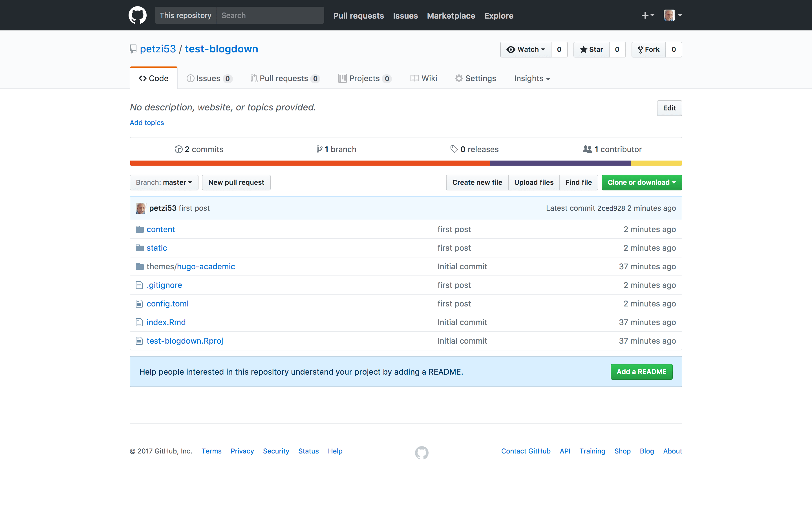Click the petzi53 avatar in the latest commit row
The height and width of the screenshot is (507, 812).
coord(141,208)
